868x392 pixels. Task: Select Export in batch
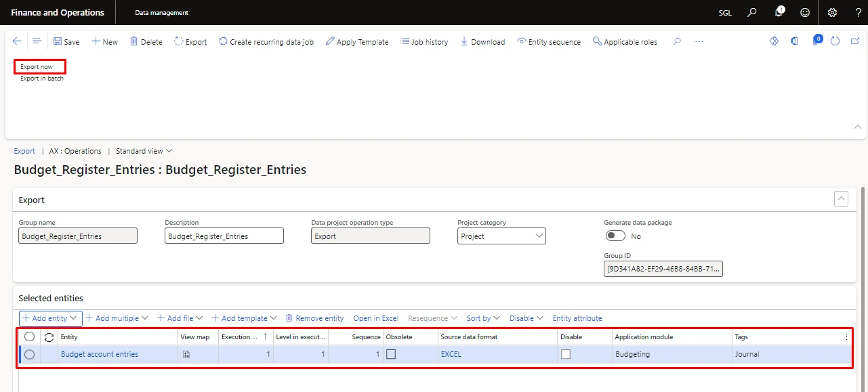42,79
